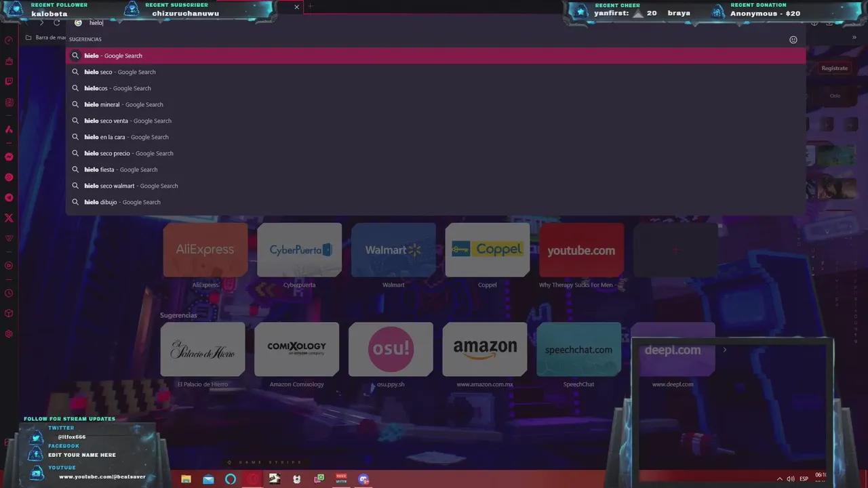Open the GX Corner bag sidebar icon
The height and width of the screenshot is (488, 868).
coord(9,61)
